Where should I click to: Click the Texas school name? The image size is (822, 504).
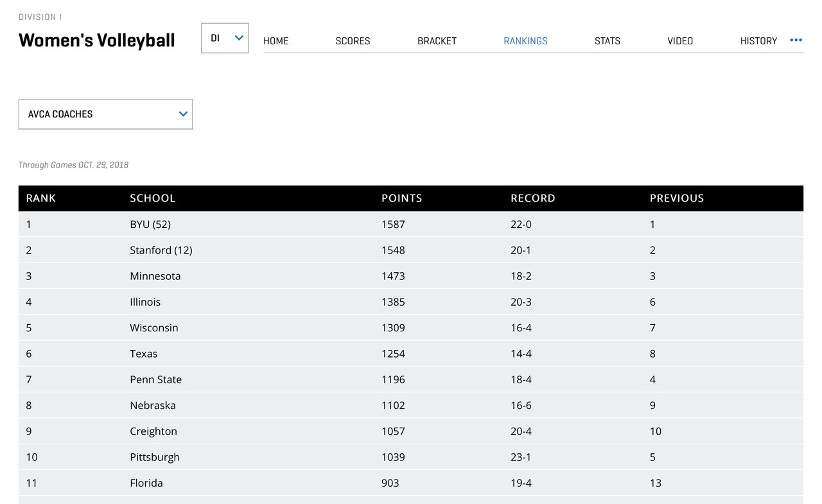pos(143,354)
